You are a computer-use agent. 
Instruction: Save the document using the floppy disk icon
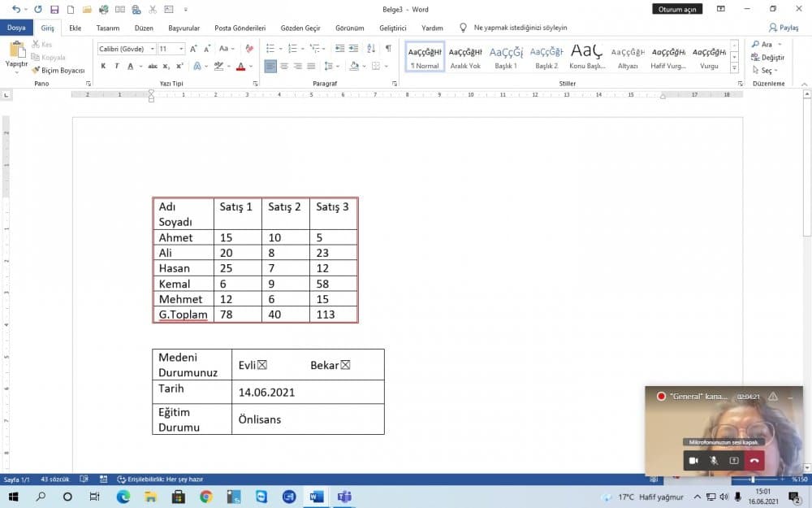[x=54, y=9]
